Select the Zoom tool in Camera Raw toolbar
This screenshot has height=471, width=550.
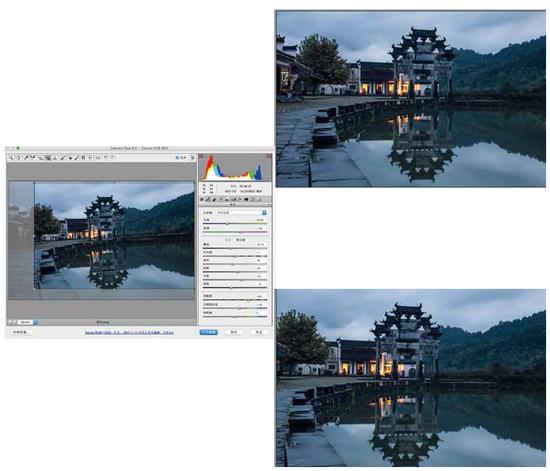point(11,158)
